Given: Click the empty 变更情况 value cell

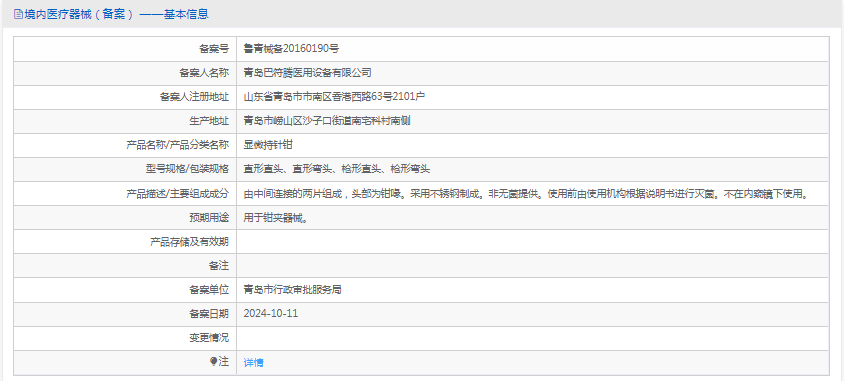Looking at the screenshot, I should click(x=532, y=338).
